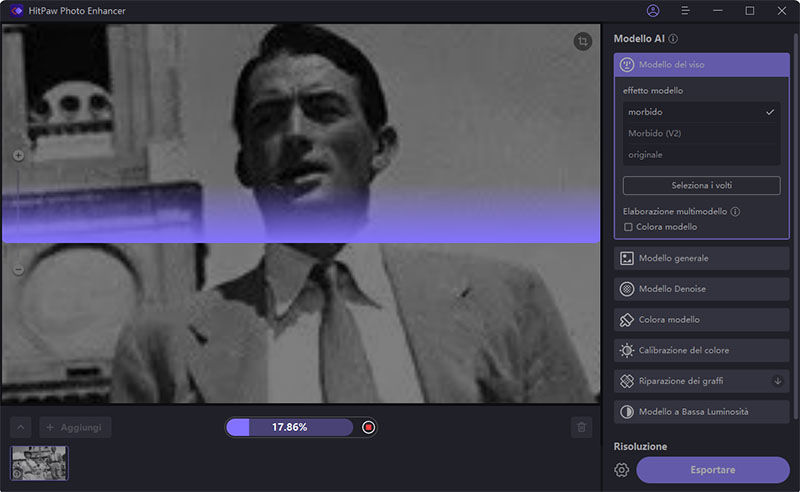800x492 pixels.
Task: Click the Modello Denoise icon
Action: (627, 289)
